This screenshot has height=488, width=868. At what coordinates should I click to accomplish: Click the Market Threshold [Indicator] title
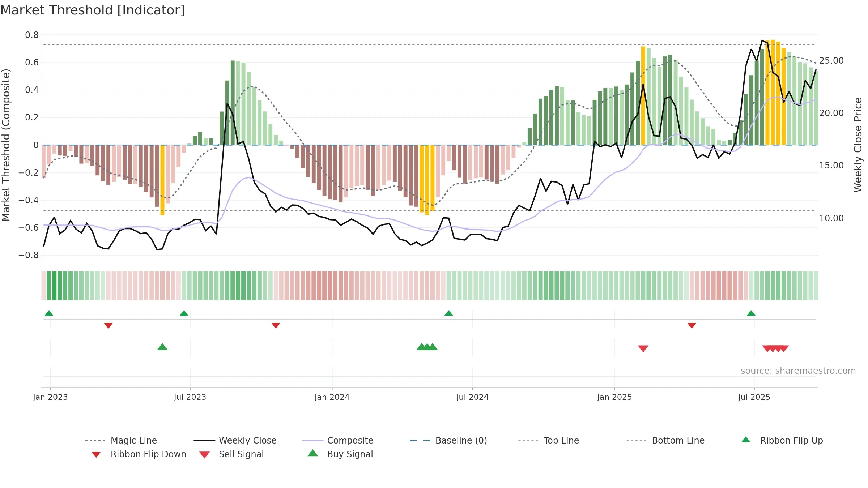pyautogui.click(x=93, y=10)
